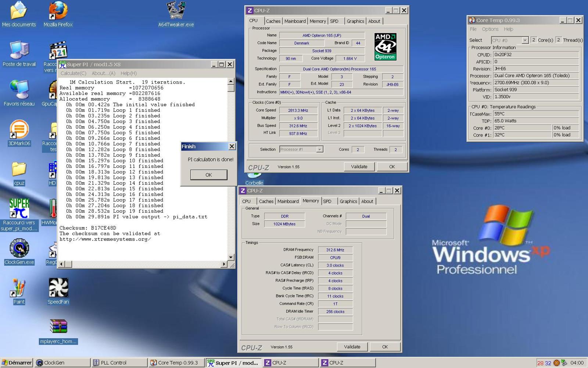Switch to Mainboard tab in upper CPU-Z
Viewport: 588px width, 368px height.
295,21
